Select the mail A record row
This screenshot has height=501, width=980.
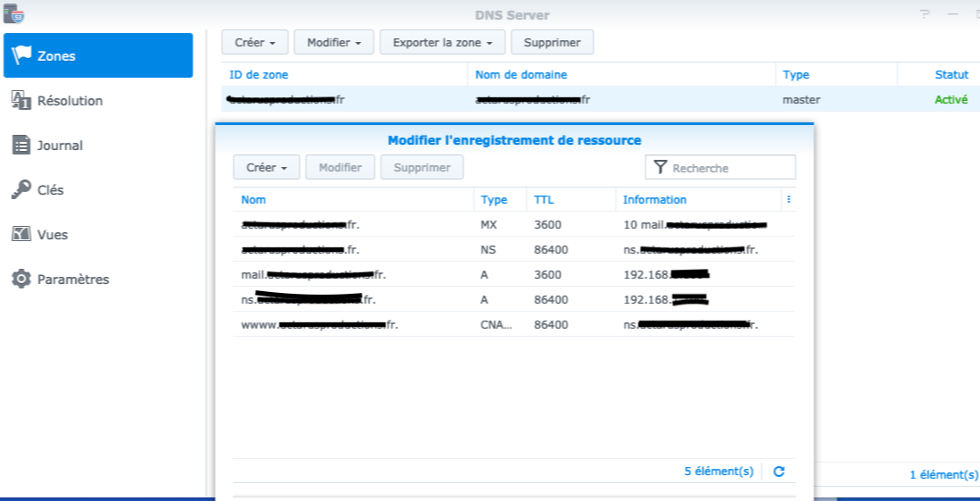tap(514, 274)
